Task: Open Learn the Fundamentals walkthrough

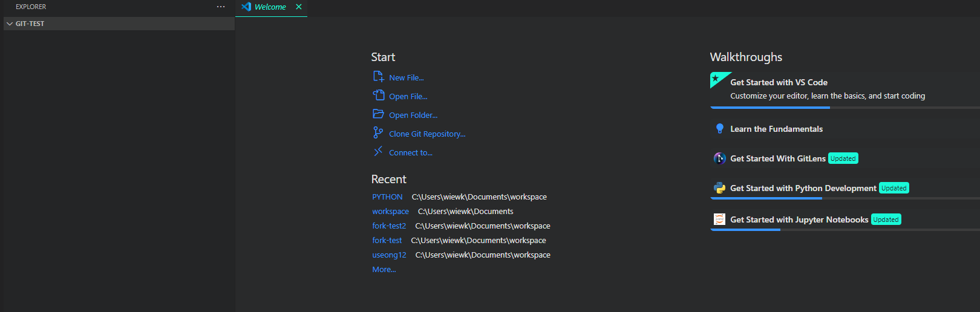Action: [x=845, y=129]
